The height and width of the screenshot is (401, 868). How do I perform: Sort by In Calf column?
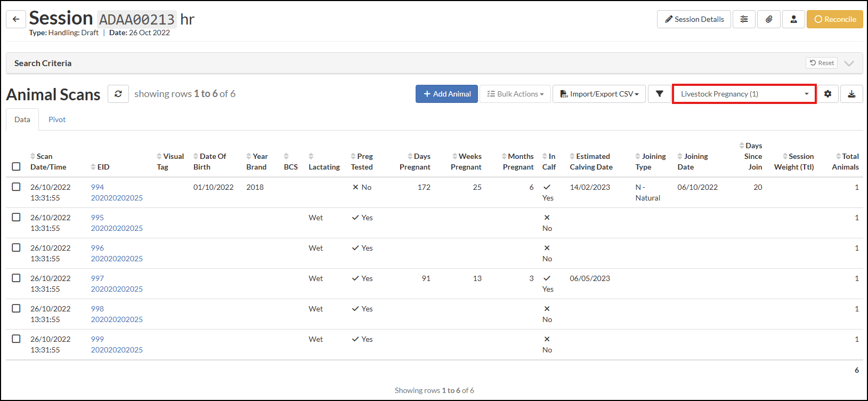(x=549, y=162)
